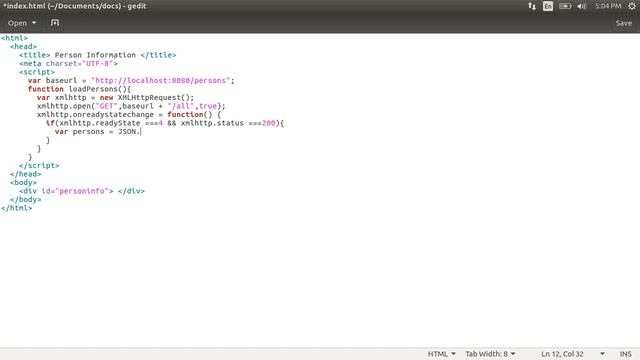Open keyboard language indicator En
Image resolution: width=640 pixels, height=360 pixels.
pos(548,6)
